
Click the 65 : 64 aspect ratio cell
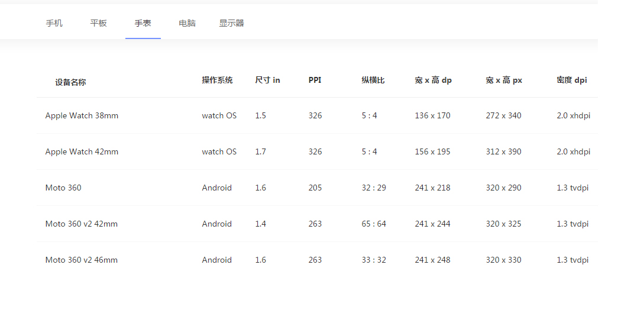374,224
